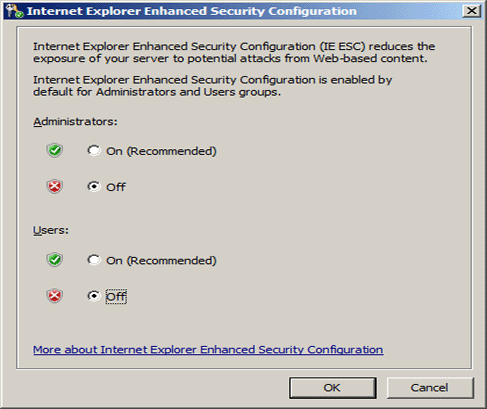Image resolution: width=487 pixels, height=409 pixels.
Task: Click the IE ESC description paragraph
Action: tap(234, 52)
